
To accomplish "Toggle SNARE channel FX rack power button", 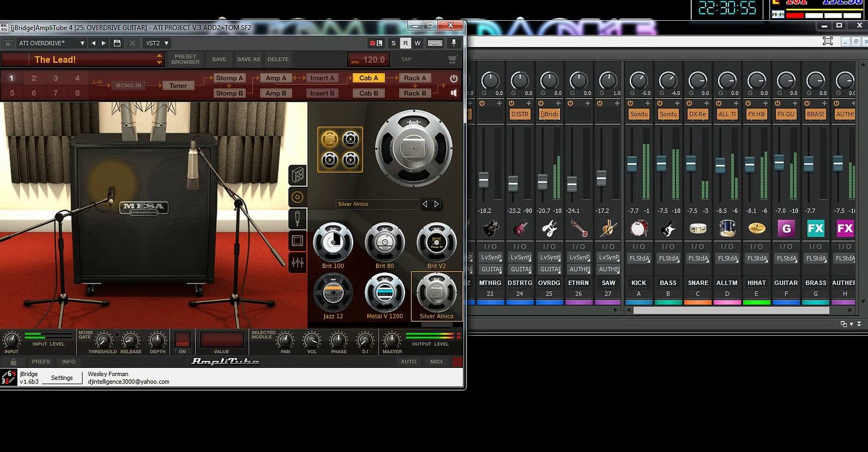I will [x=689, y=103].
